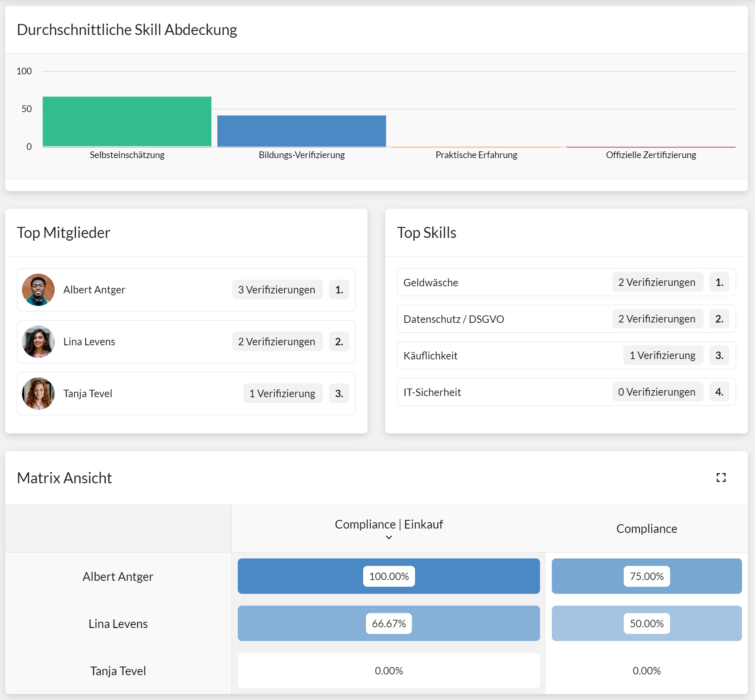This screenshot has height=700, width=755.
Task: Click Käuflichkeit's 1 Verifizierung badge
Action: (x=663, y=356)
